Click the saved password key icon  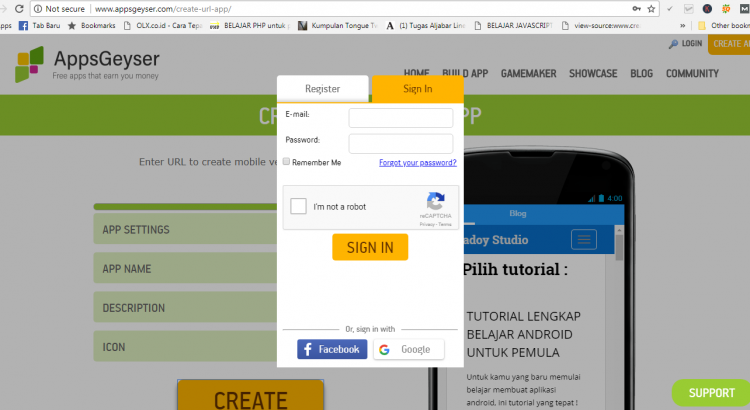[637, 8]
